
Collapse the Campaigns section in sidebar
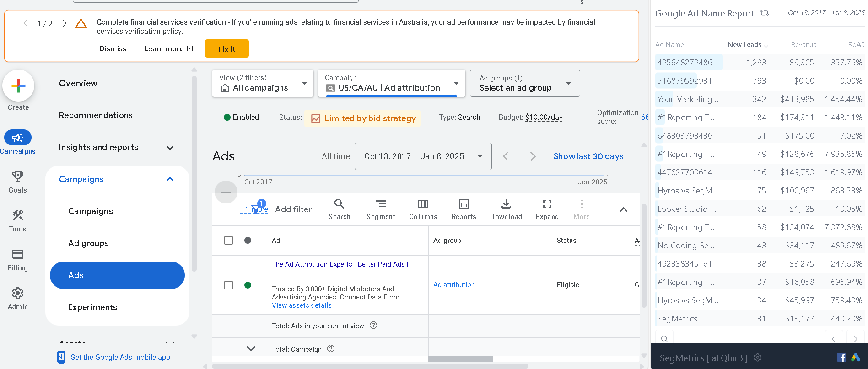click(x=170, y=179)
